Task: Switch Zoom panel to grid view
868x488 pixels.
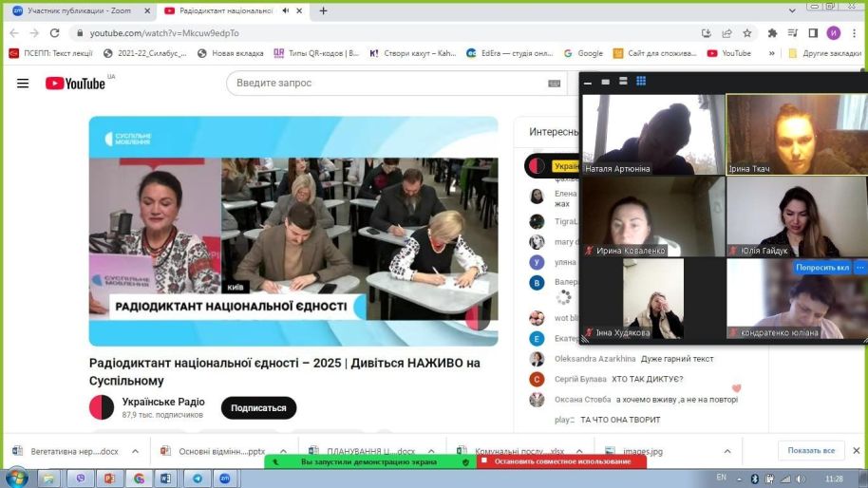Action: (x=641, y=82)
